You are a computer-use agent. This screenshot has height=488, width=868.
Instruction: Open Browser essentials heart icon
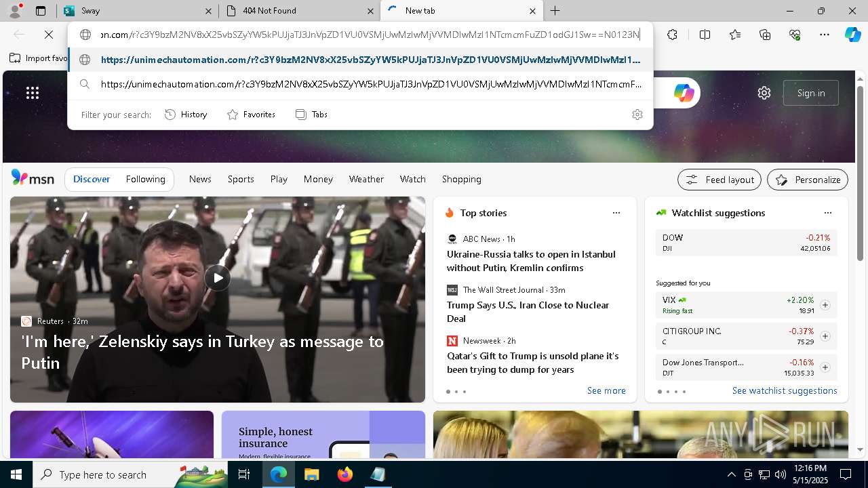point(795,35)
